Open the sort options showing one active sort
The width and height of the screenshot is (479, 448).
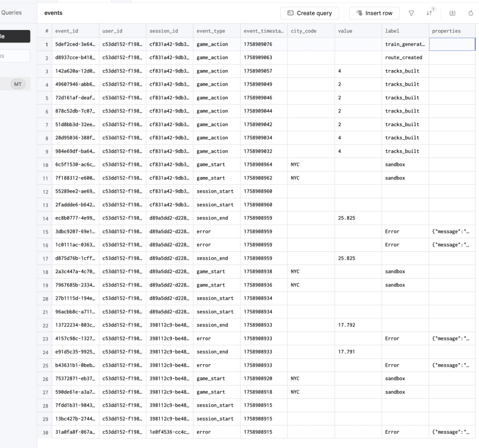click(429, 13)
